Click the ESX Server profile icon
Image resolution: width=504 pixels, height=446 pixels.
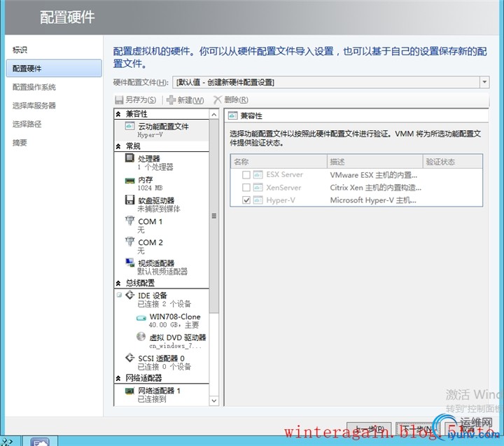tap(258, 174)
